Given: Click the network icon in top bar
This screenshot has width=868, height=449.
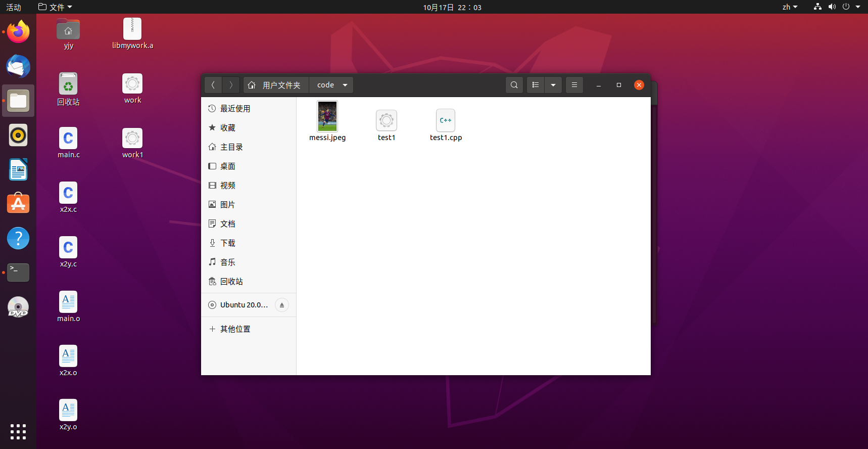Looking at the screenshot, I should tap(817, 7).
